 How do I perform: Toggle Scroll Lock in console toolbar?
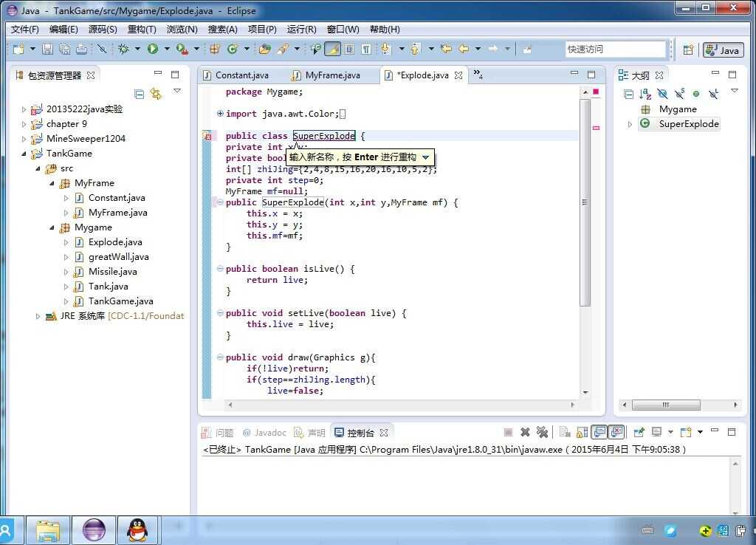pos(582,432)
